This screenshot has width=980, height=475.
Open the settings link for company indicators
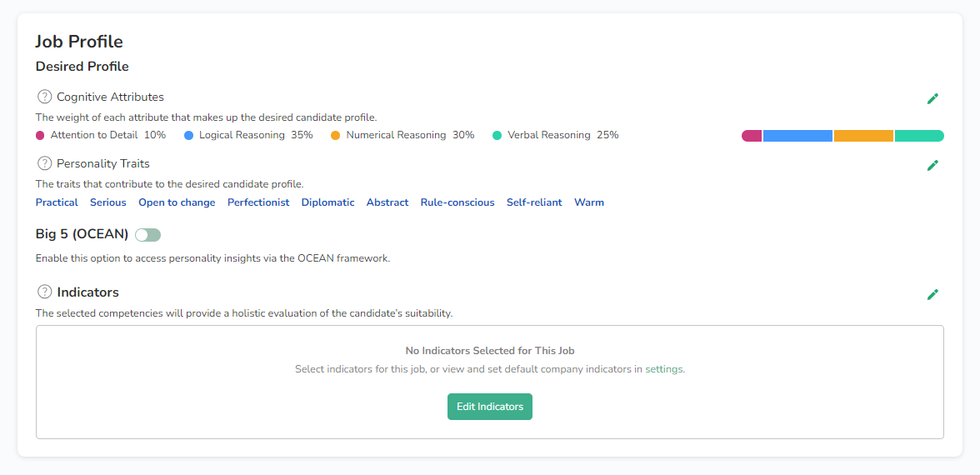pyautogui.click(x=664, y=369)
